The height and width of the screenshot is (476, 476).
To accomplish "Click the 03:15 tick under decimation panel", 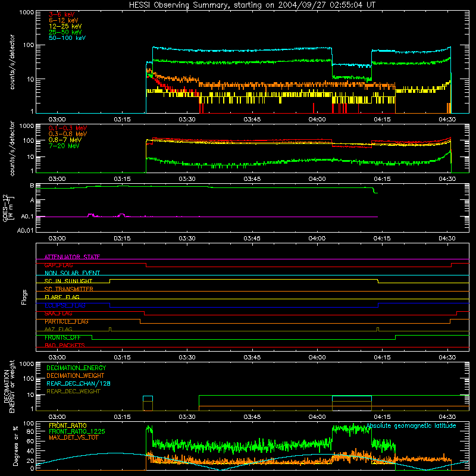I will click(x=122, y=417).
